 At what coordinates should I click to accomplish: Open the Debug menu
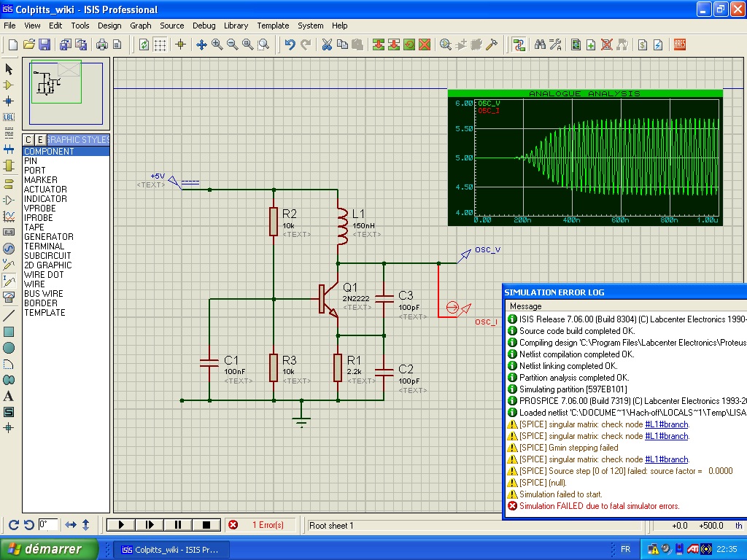[x=204, y=26]
